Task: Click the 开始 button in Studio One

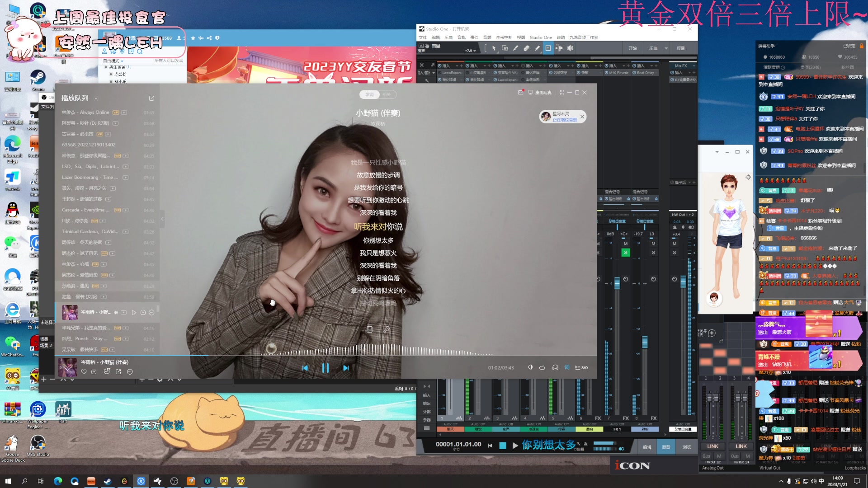Action: 632,48
